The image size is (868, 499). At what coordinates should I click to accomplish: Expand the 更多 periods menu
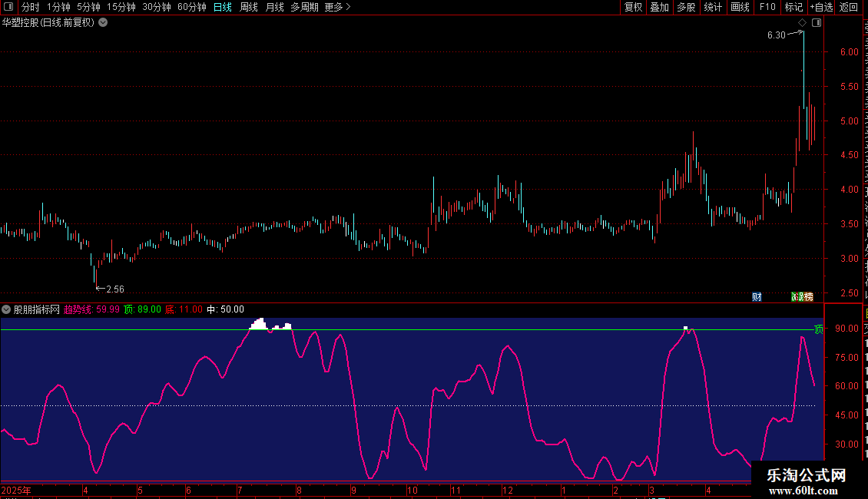coord(338,7)
